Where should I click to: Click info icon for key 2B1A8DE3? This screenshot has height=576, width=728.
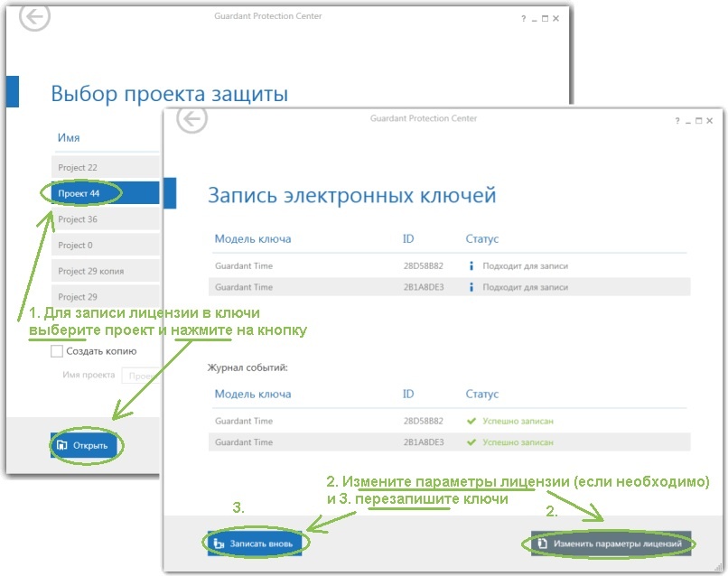471,287
